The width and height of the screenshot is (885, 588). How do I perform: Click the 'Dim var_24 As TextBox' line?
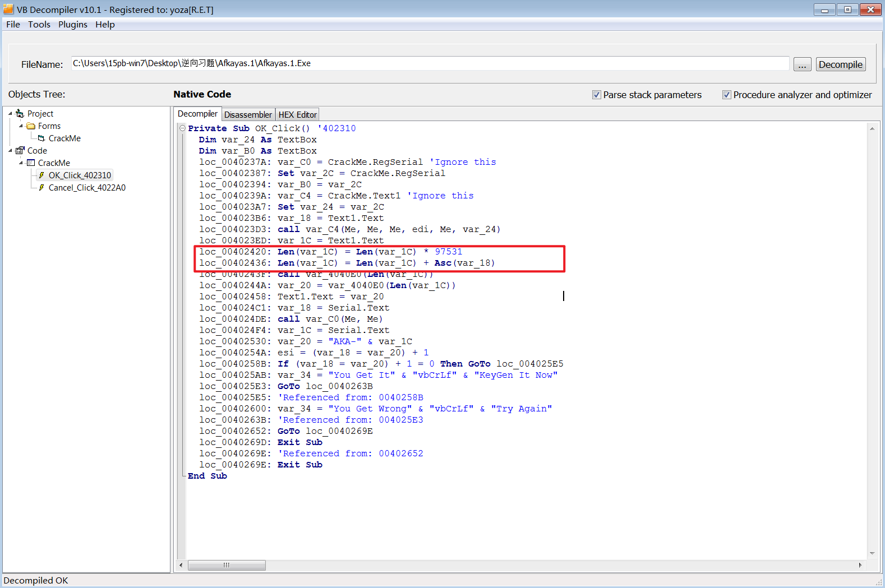[258, 140]
